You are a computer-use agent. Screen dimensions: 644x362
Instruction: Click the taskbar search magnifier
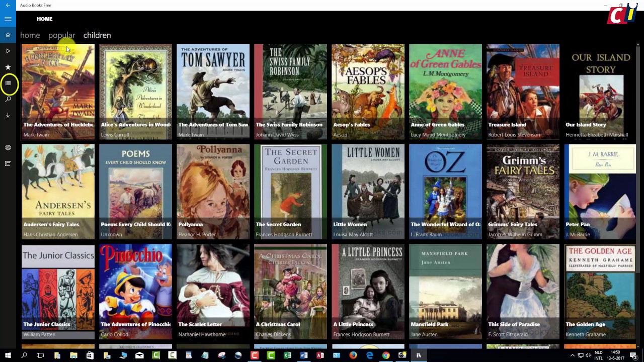[24, 355]
